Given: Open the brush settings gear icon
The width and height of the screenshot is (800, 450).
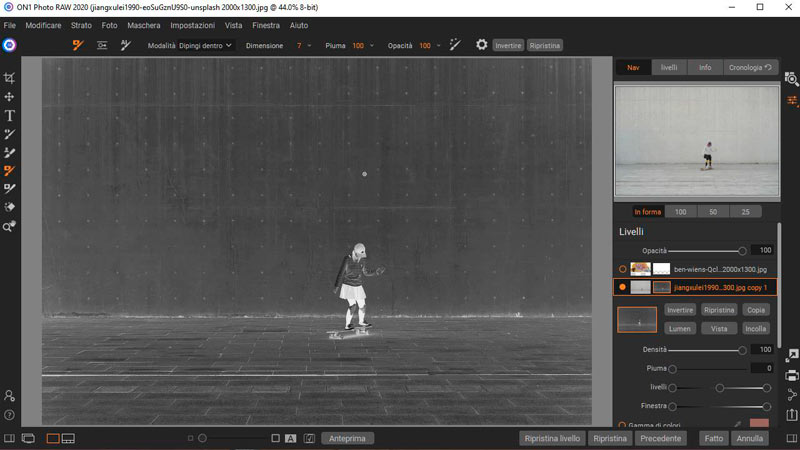Looking at the screenshot, I should 481,45.
